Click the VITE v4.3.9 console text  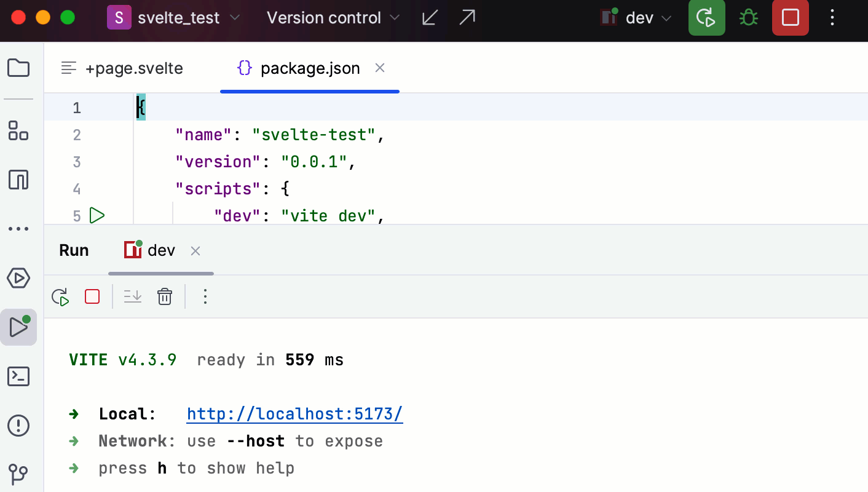point(123,360)
